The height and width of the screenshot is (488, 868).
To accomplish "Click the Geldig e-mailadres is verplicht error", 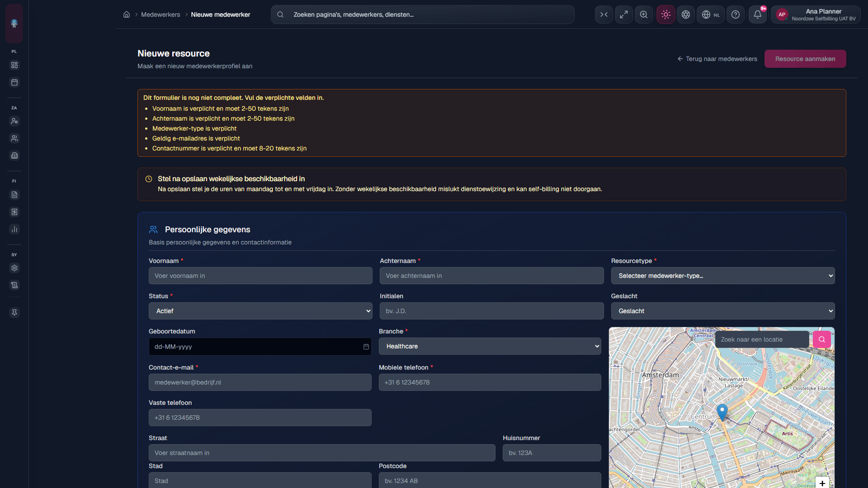I will coord(196,138).
